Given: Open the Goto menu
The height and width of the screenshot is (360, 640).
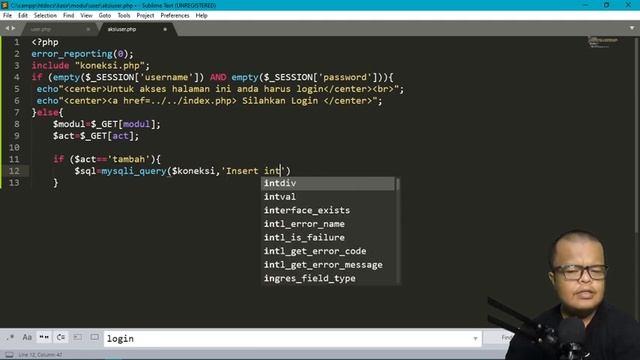Looking at the screenshot, I should [x=104, y=16].
